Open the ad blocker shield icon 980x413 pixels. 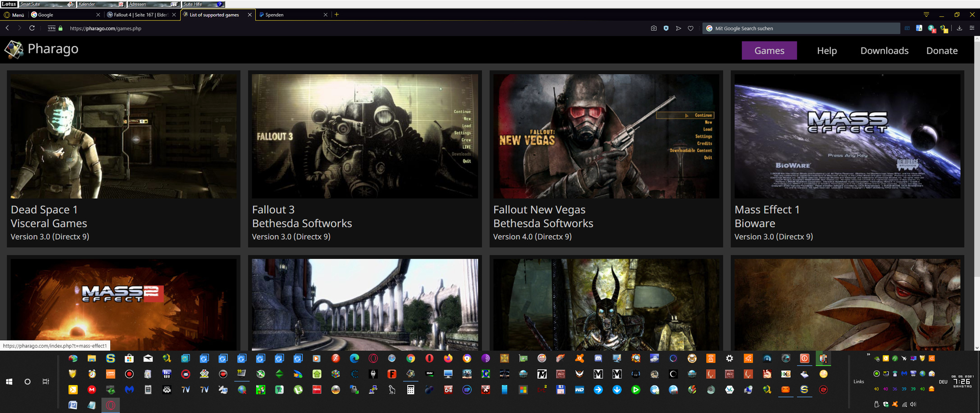click(666, 29)
